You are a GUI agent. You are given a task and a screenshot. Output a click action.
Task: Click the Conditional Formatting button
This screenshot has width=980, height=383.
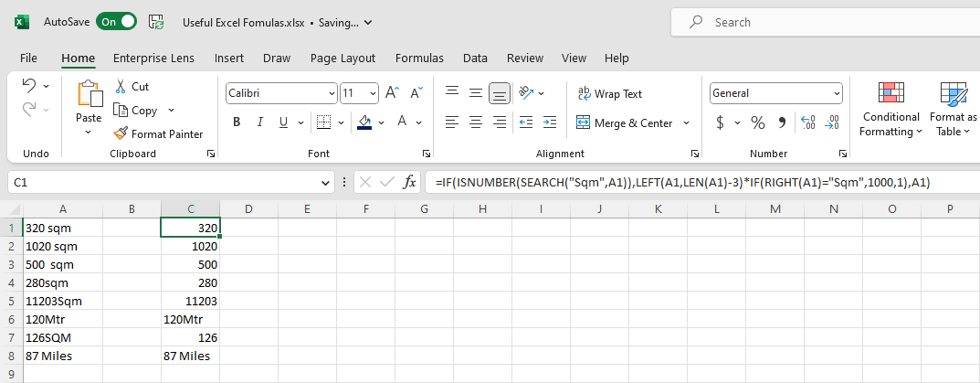coord(890,110)
